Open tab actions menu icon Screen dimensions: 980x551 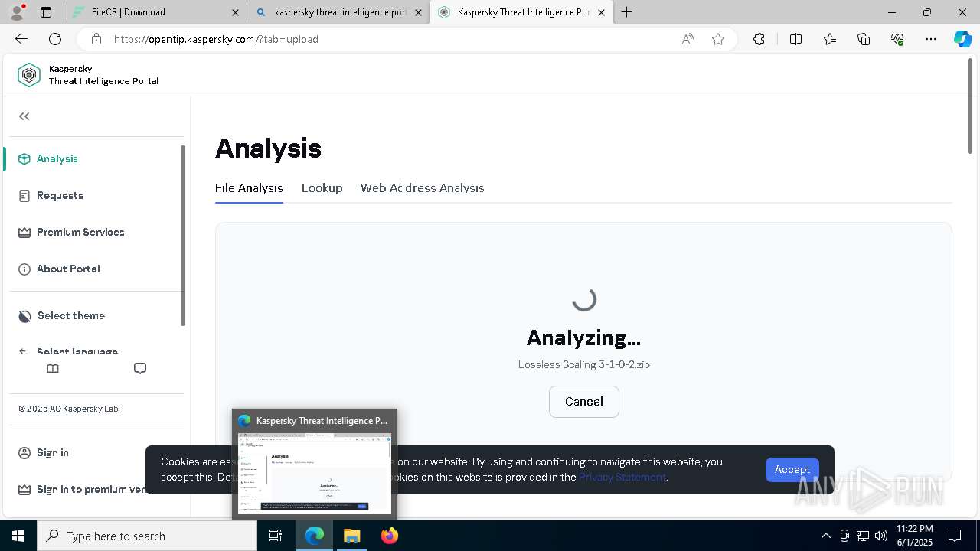pyautogui.click(x=46, y=12)
